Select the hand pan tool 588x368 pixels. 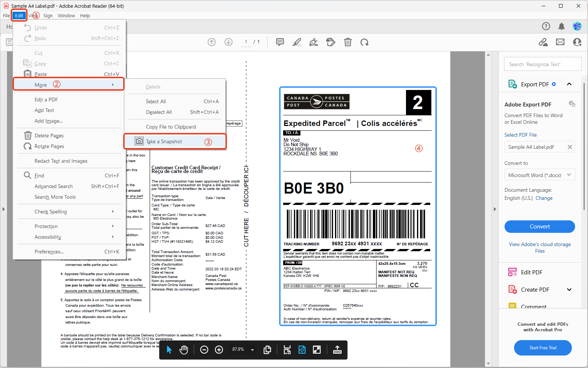[184, 350]
